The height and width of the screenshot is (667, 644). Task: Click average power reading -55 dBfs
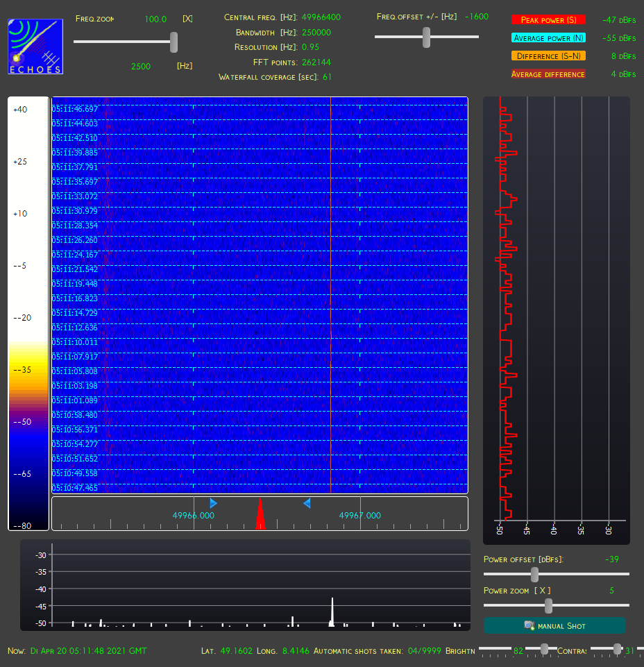pyautogui.click(x=619, y=38)
